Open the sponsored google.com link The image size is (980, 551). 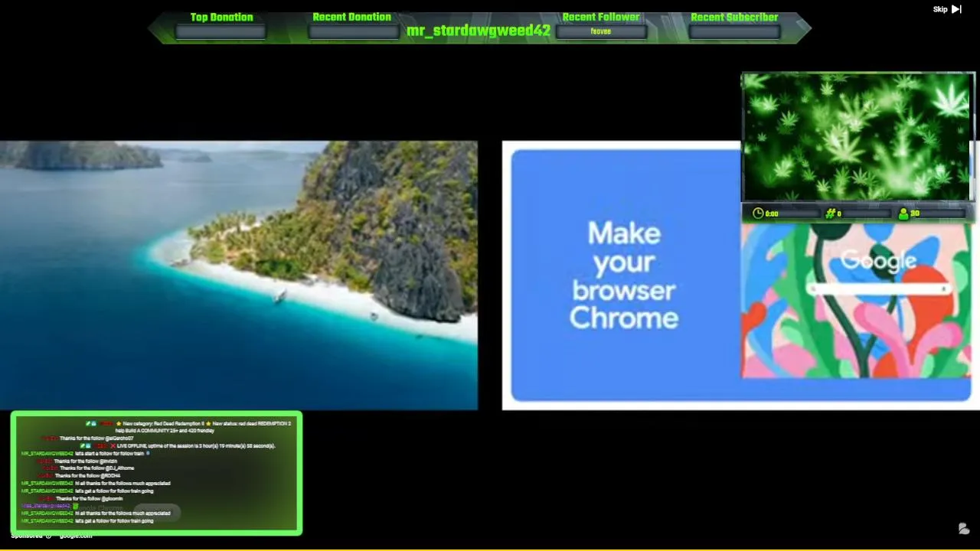point(75,536)
